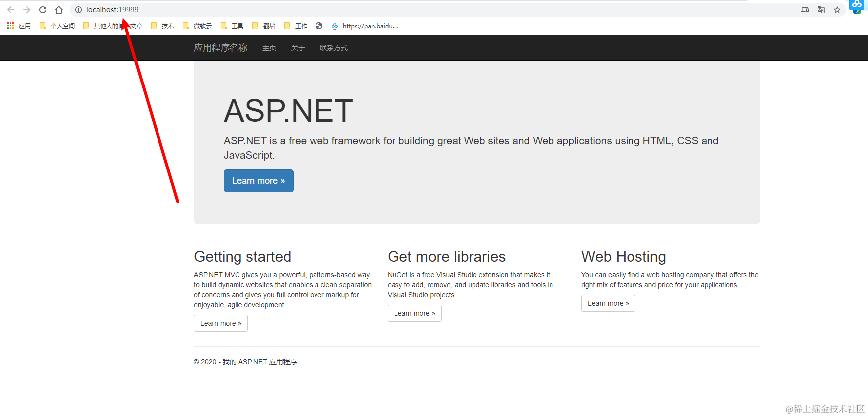868x417 pixels.
Task: Open the pan.baidu bookmark link
Action: click(x=365, y=26)
